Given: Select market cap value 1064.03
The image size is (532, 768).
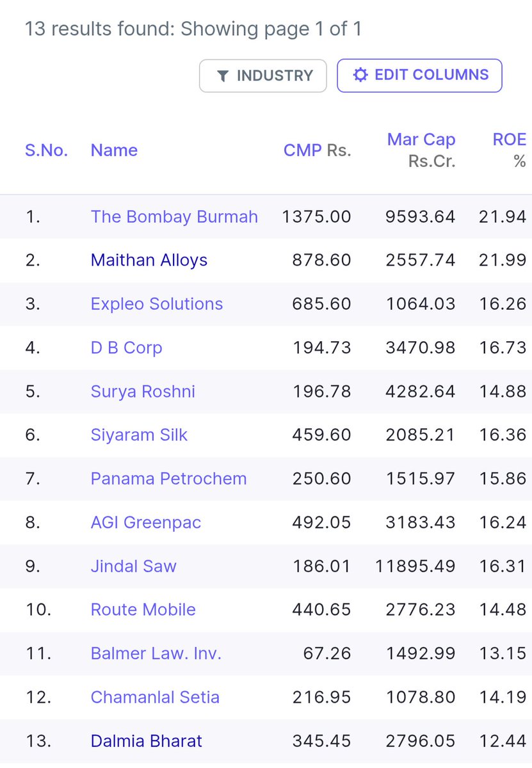Looking at the screenshot, I should tap(421, 304).
